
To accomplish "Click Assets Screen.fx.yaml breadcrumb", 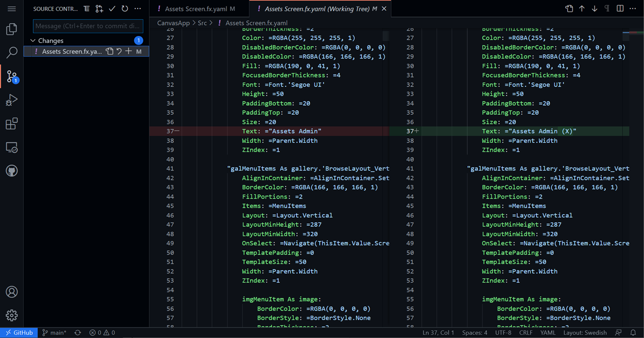I will point(256,23).
